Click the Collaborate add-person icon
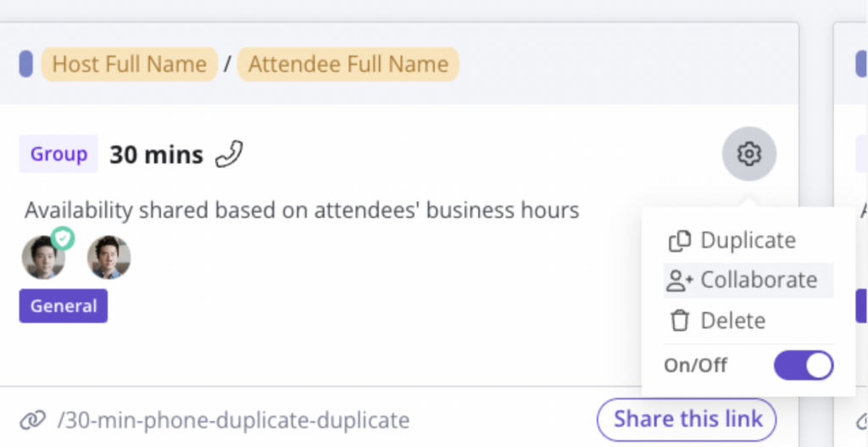Screen dimensions: 868x447 679,280
